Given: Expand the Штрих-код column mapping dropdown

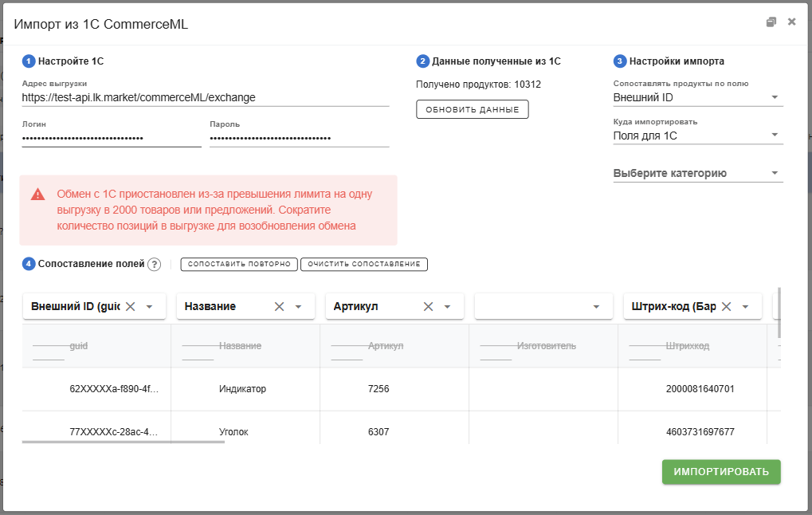Looking at the screenshot, I should point(746,307).
